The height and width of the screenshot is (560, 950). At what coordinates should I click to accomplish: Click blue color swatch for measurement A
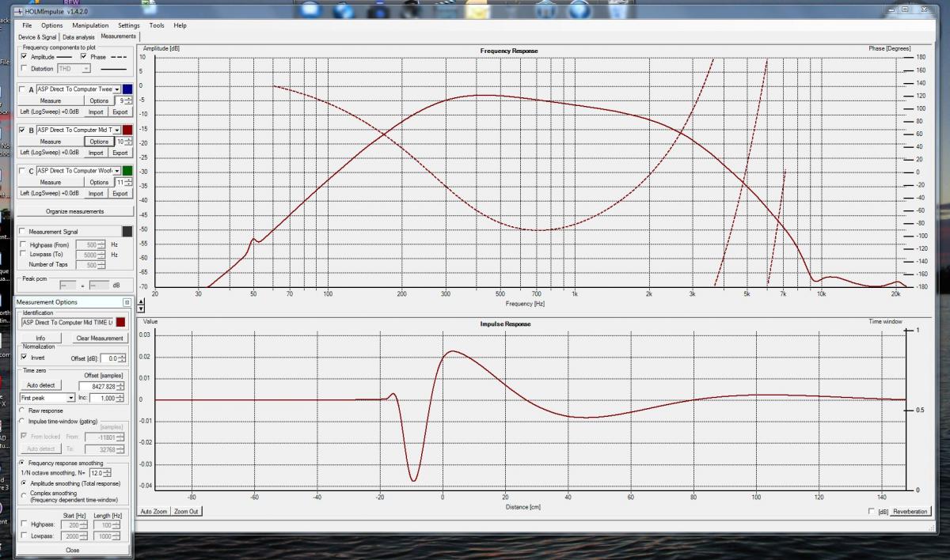pos(127,89)
